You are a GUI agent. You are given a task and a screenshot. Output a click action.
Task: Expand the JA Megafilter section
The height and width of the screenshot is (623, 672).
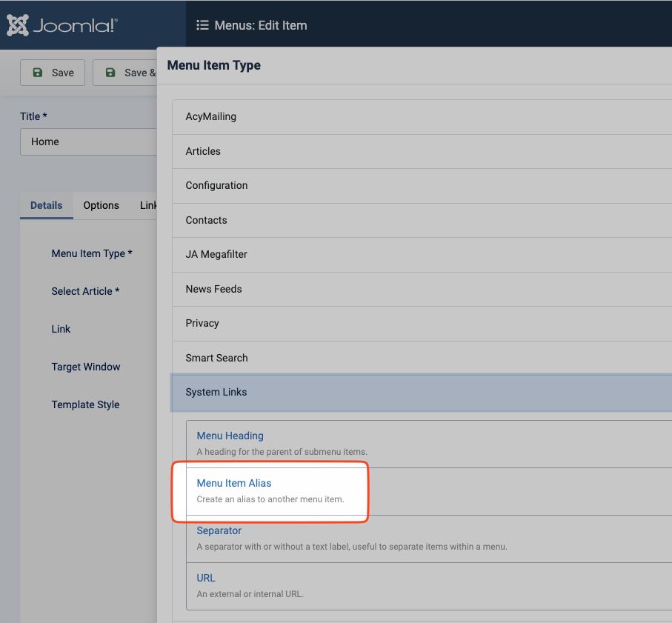pyautogui.click(x=216, y=254)
